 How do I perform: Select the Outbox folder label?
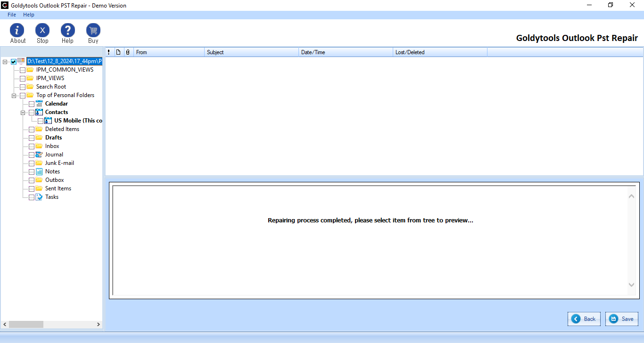click(55, 180)
